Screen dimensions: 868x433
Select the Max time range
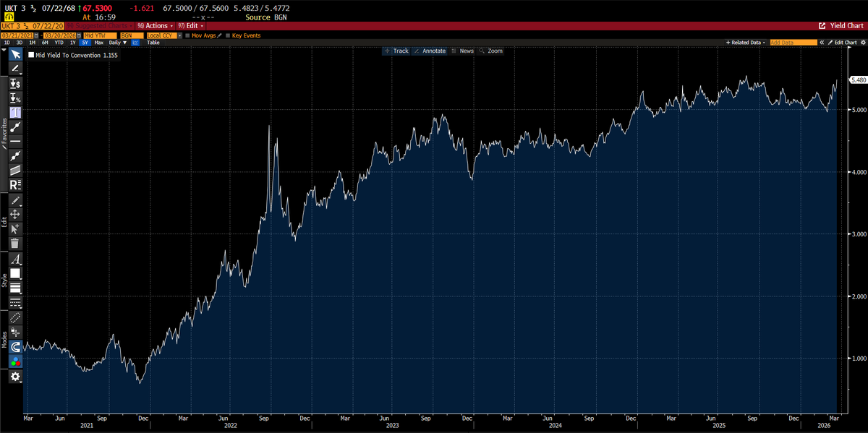99,43
